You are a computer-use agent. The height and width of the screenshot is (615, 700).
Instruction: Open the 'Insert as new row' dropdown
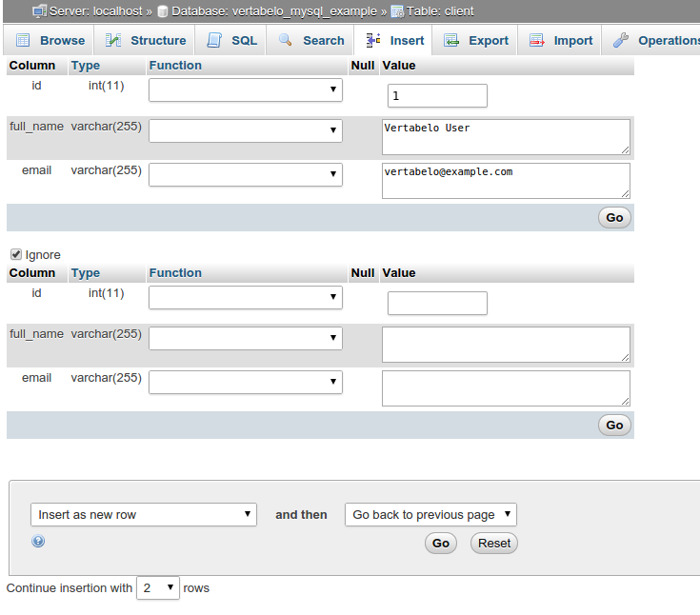tap(144, 515)
